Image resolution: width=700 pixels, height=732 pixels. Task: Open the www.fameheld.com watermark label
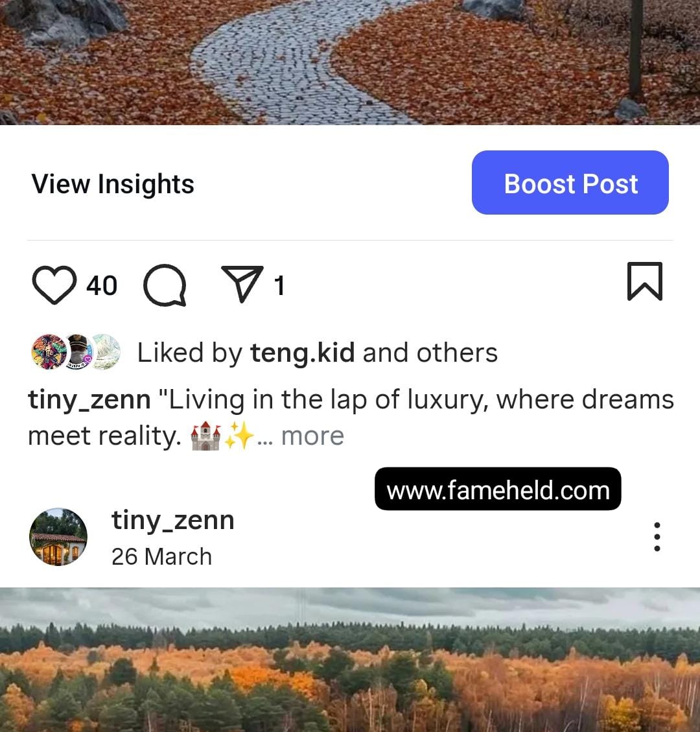point(498,489)
